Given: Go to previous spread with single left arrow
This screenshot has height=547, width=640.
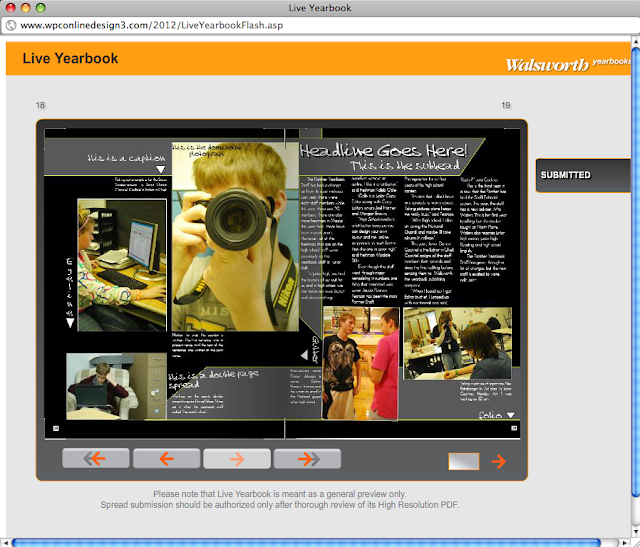Looking at the screenshot, I should [167, 458].
